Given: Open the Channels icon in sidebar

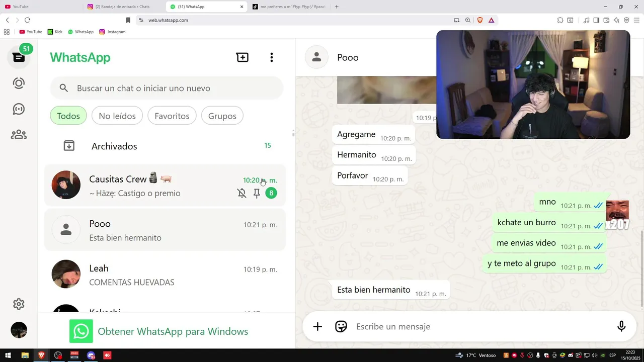Looking at the screenshot, I should pyautogui.click(x=19, y=109).
